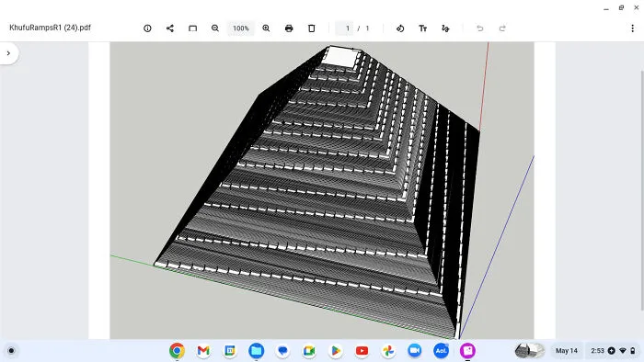644x362 pixels.
Task: Rotate the page using rotate icon
Action: [400, 28]
